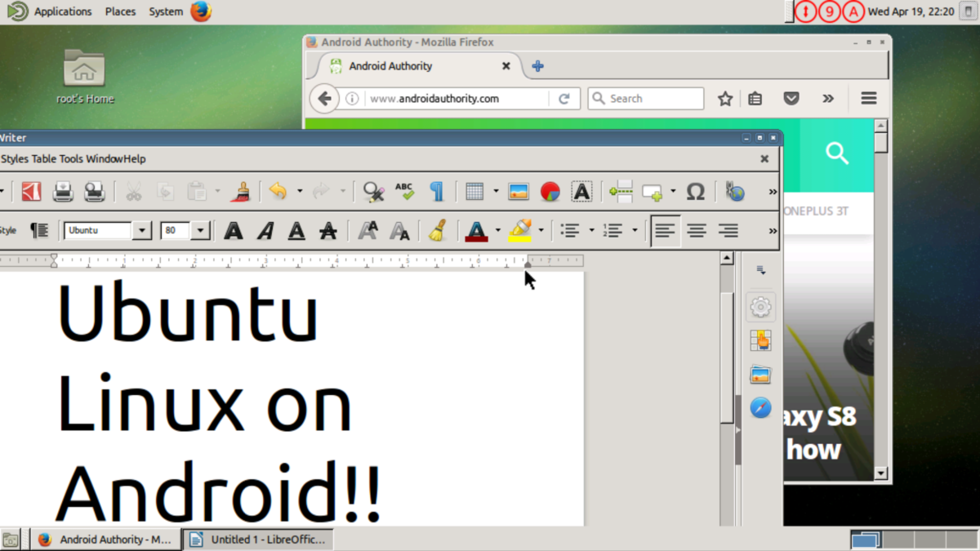980x551 pixels.
Task: Insert an image into the document
Action: tap(517, 191)
